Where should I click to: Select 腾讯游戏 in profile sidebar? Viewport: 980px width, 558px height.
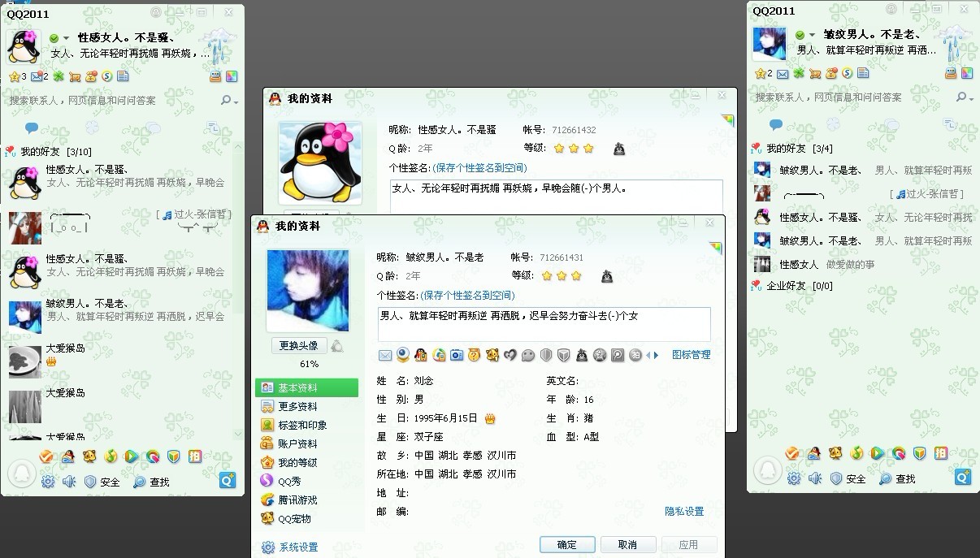click(x=307, y=500)
